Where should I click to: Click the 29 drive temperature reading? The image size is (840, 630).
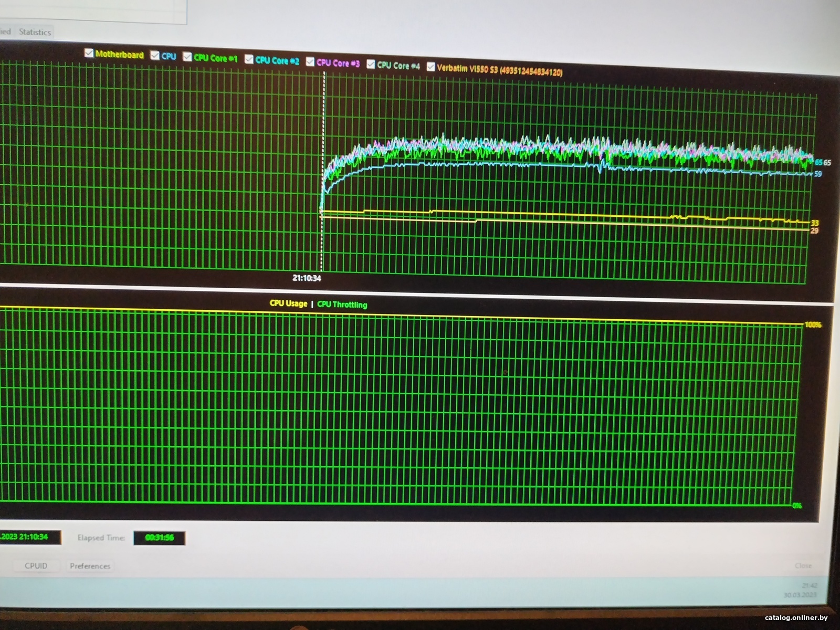814,230
